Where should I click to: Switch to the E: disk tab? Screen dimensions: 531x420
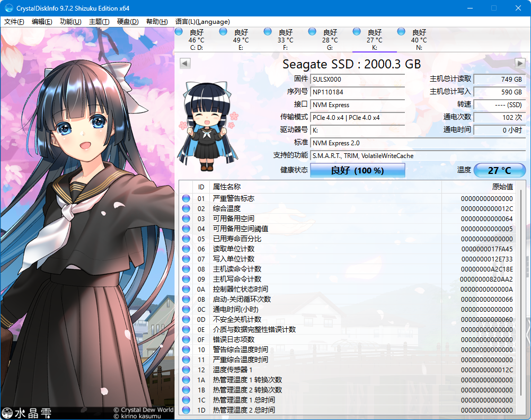point(241,40)
